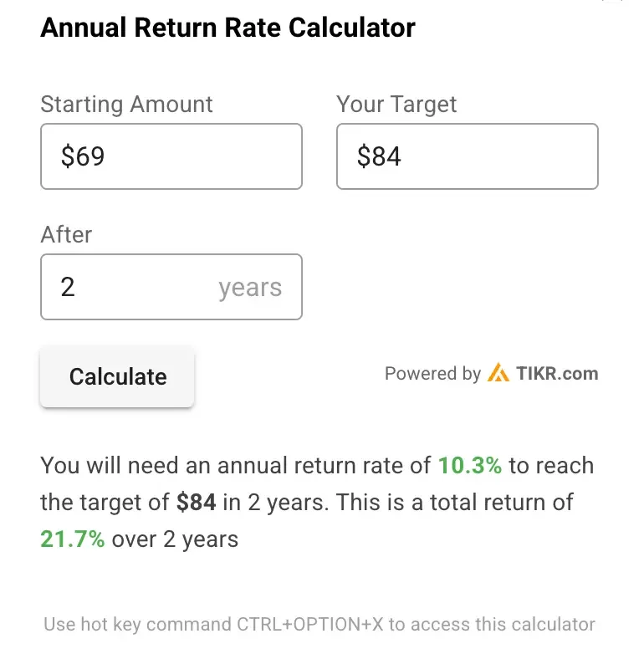Click the $69 value in Starting Amount
The height and width of the screenshot is (654, 644).
point(83,156)
